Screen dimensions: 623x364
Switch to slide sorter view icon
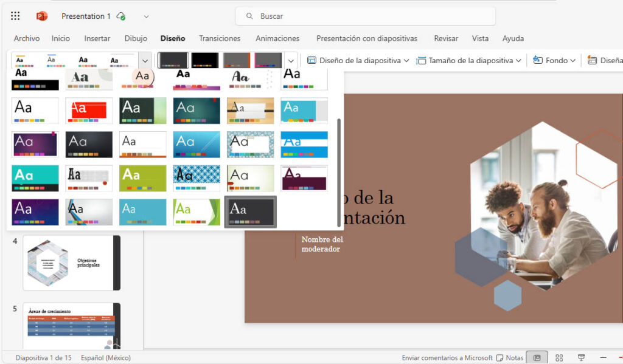(559, 357)
